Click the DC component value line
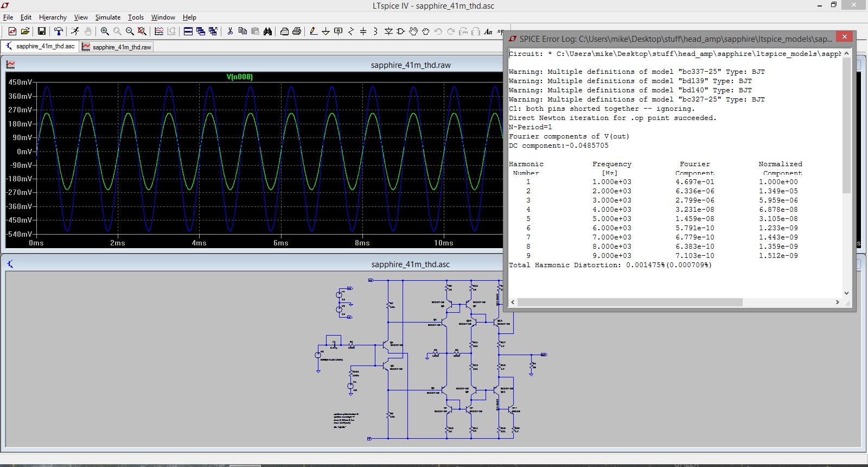 (559, 146)
